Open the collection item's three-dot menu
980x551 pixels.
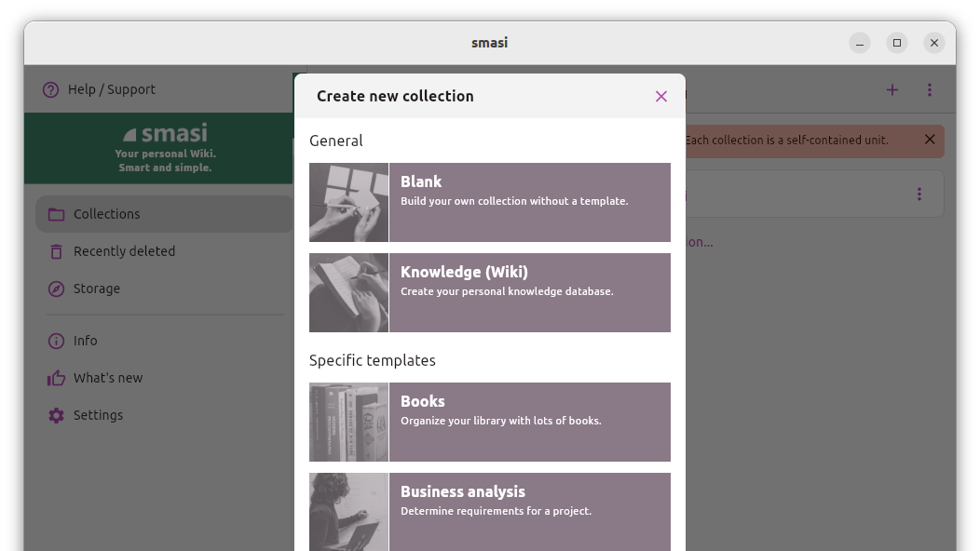pos(919,195)
